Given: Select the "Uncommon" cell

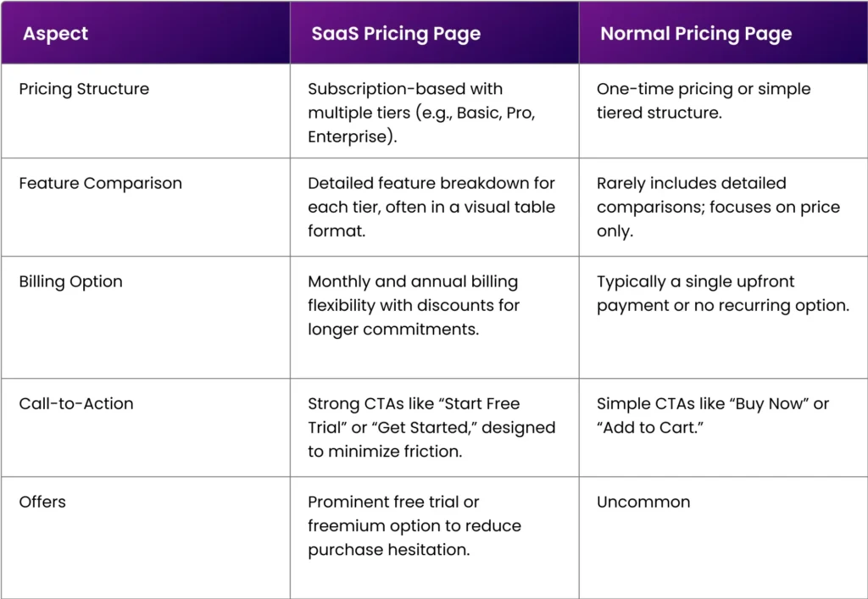Looking at the screenshot, I should (643, 502).
